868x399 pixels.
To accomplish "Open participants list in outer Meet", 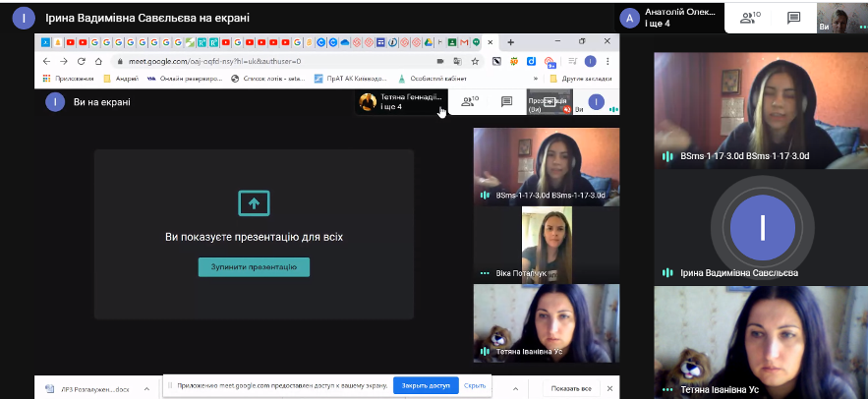I will (751, 18).
